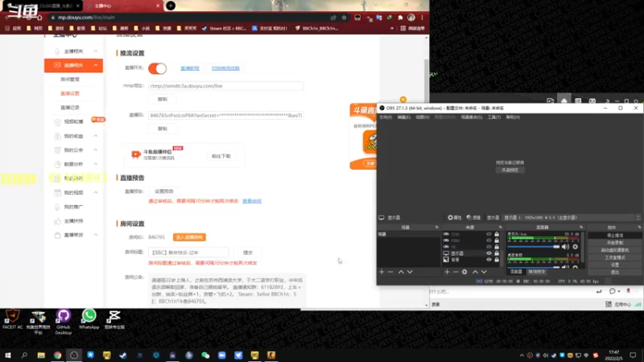Mute the microphone channel in OBS mixer
644x362 pixels.
point(566,247)
